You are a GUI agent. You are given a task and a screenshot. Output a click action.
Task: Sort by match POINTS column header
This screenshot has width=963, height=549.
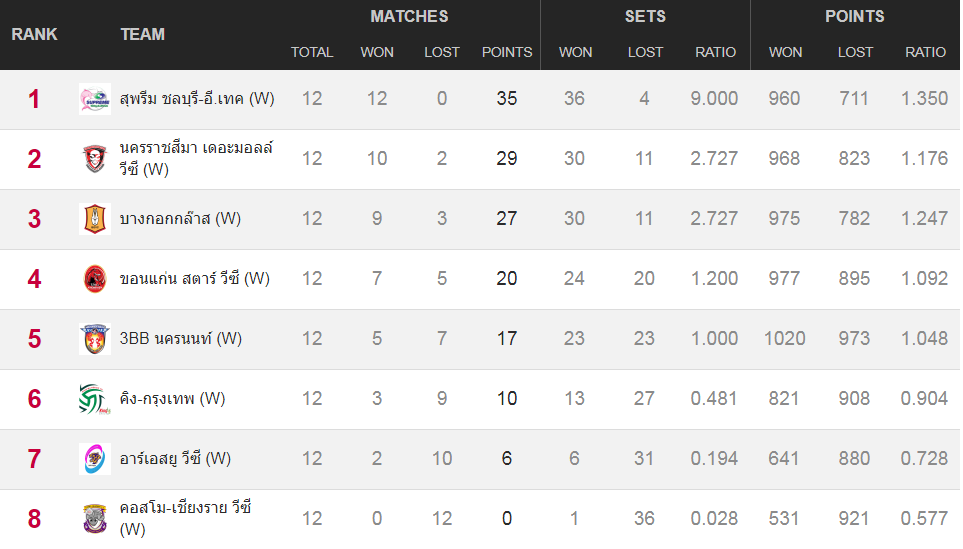click(507, 52)
